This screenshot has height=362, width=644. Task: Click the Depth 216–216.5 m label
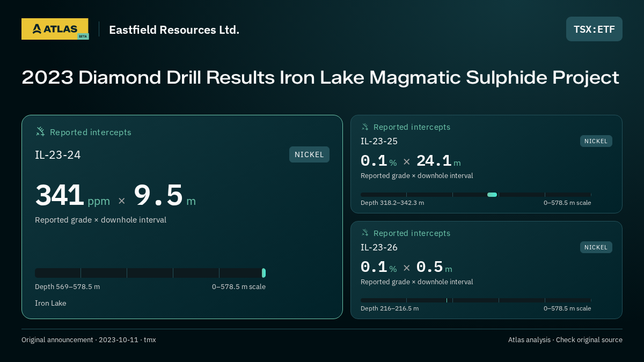point(390,308)
